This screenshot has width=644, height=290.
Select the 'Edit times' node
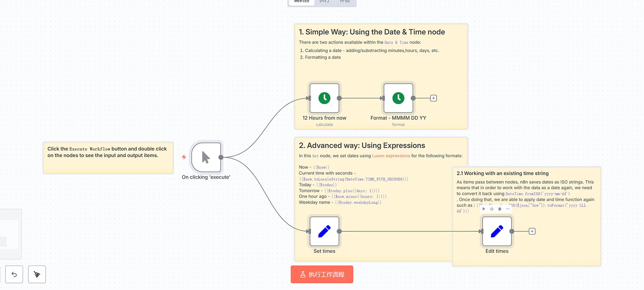pos(497,231)
